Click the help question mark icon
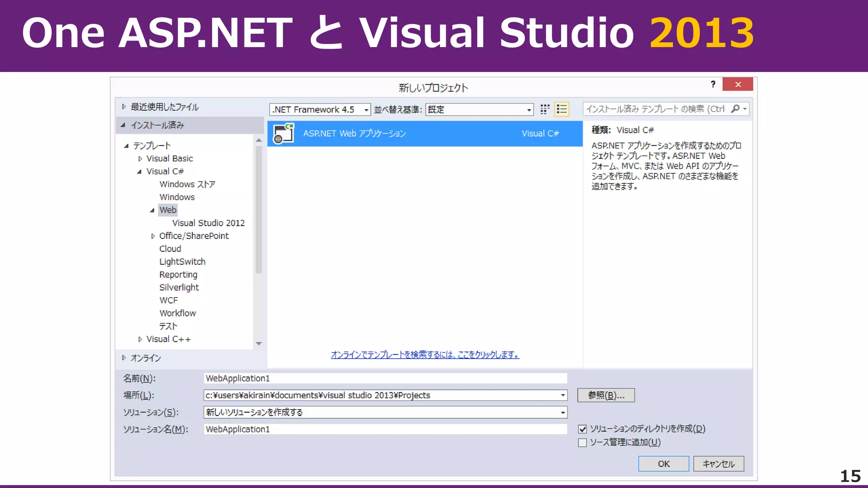868x488 pixels. click(x=713, y=84)
